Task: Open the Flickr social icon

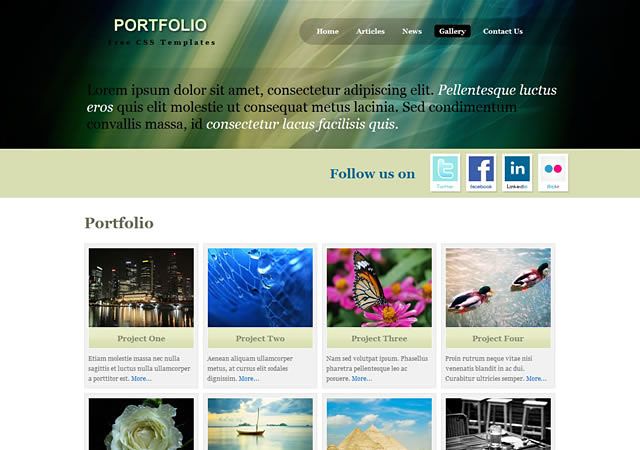Action: click(553, 173)
